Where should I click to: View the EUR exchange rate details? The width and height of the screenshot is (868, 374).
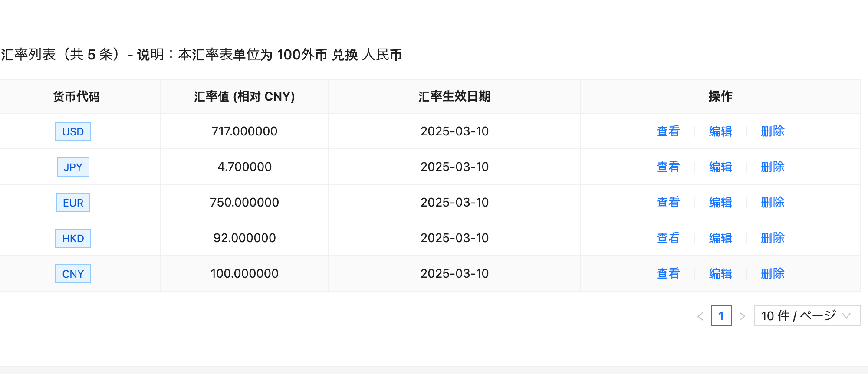(668, 202)
